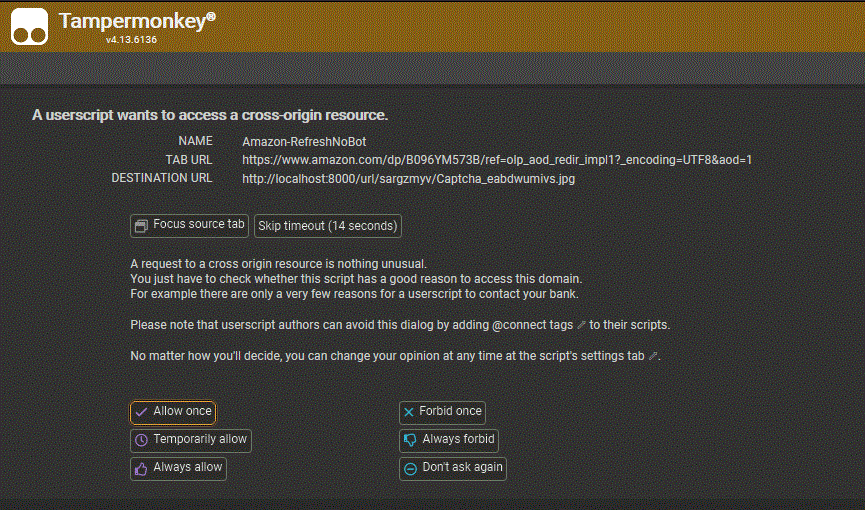Click the line mentioning contacting your bank
This screenshot has height=510, width=865.
[354, 294]
